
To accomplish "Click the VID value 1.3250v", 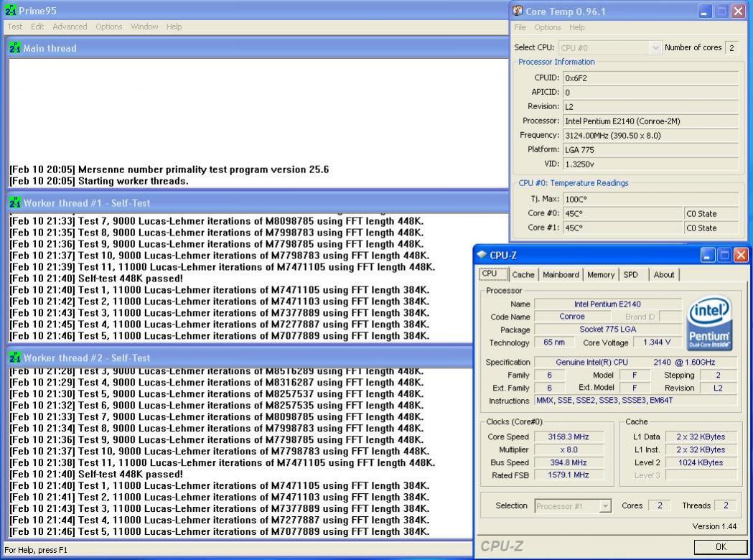I will point(651,164).
